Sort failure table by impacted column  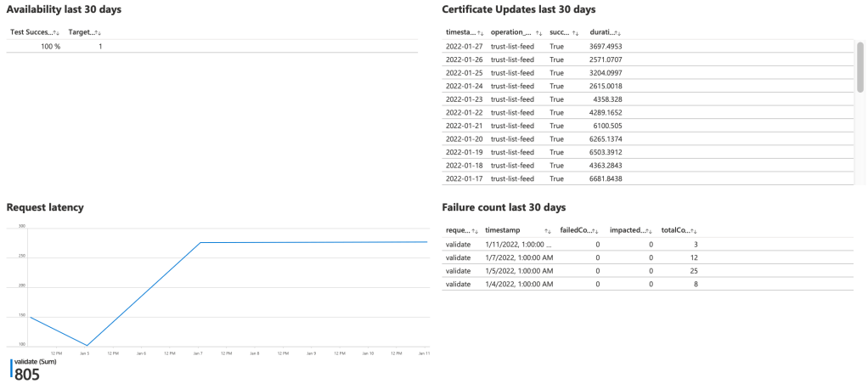click(x=651, y=230)
